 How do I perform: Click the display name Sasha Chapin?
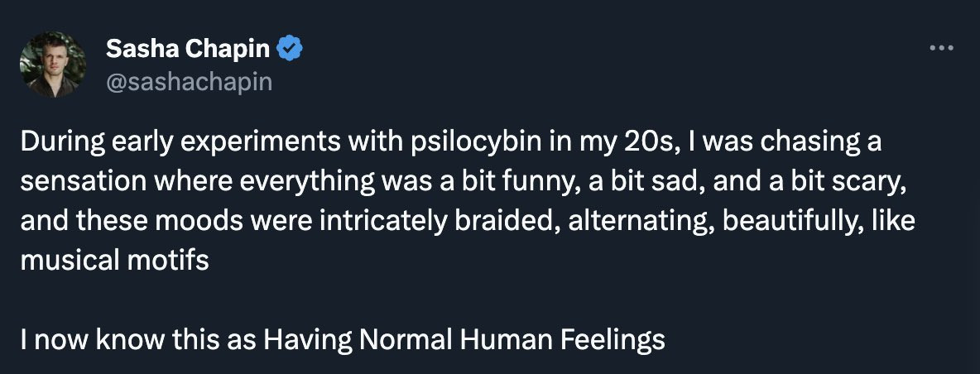[188, 49]
